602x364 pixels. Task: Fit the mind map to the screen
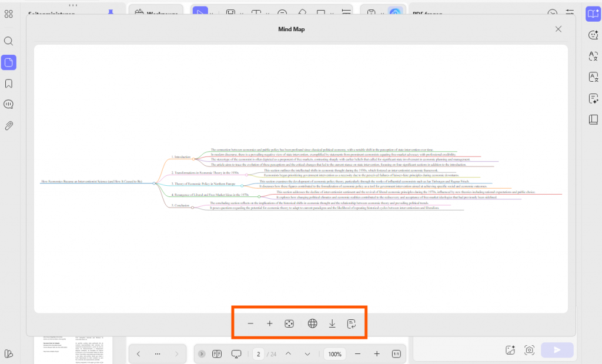point(289,323)
